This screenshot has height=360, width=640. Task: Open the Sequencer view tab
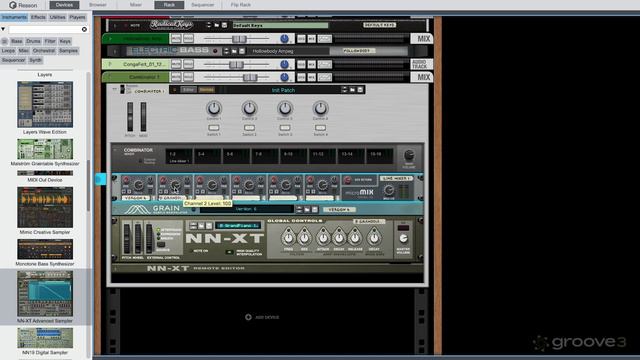(202, 5)
